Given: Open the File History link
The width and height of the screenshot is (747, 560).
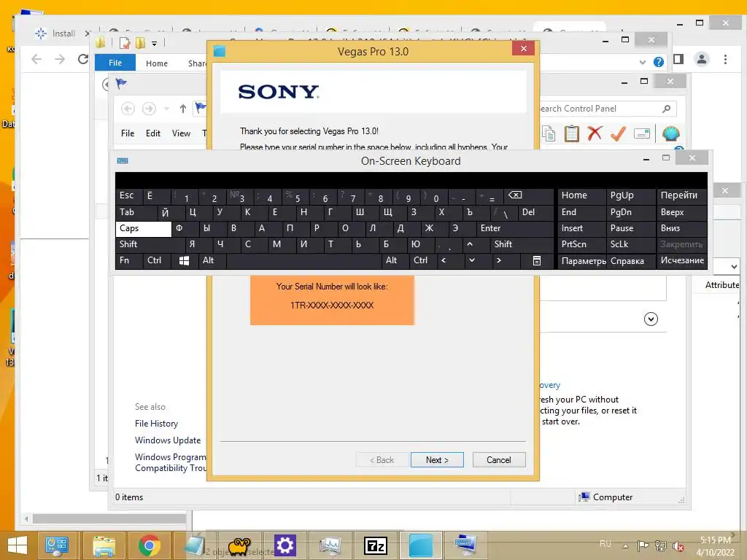Looking at the screenshot, I should tap(156, 424).
